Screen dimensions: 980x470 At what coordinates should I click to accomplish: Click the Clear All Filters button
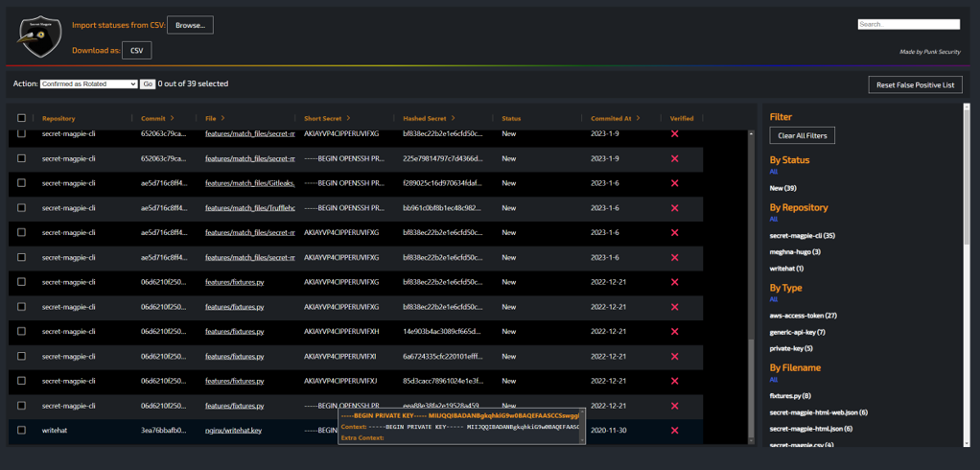click(802, 135)
